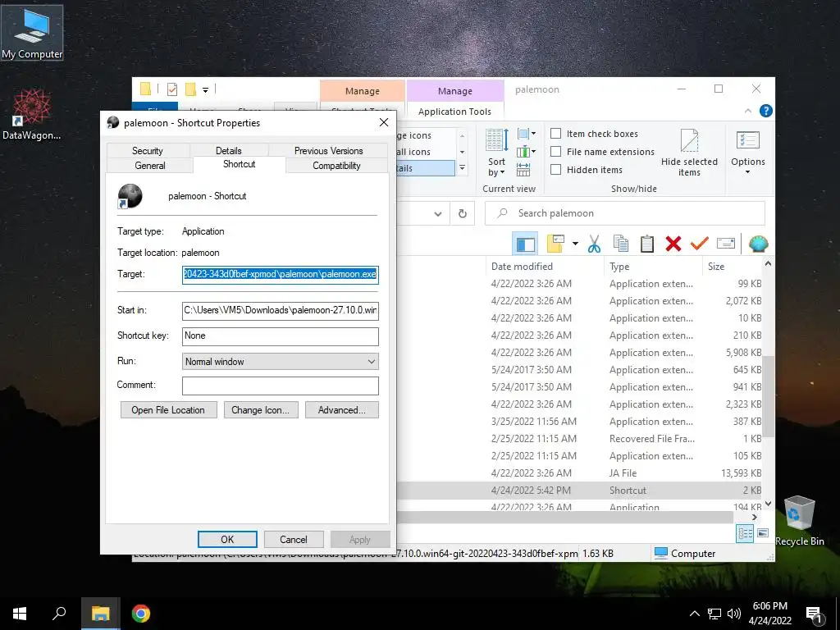Click the red X Delete icon

point(673,244)
